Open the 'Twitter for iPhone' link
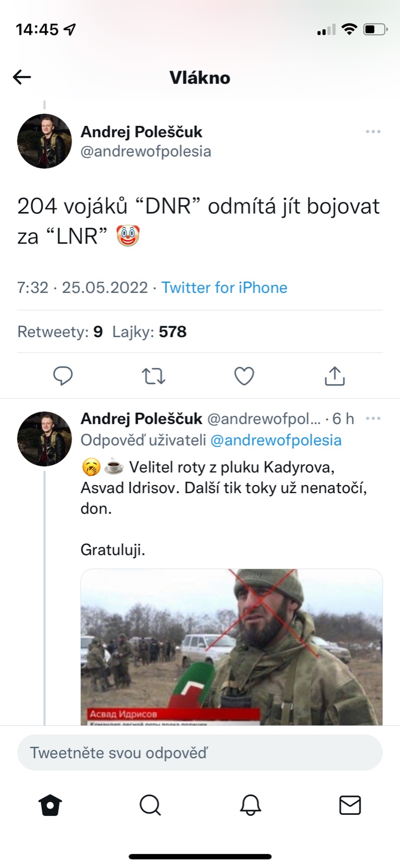Viewport: 400px width, 868px height. [x=224, y=288]
